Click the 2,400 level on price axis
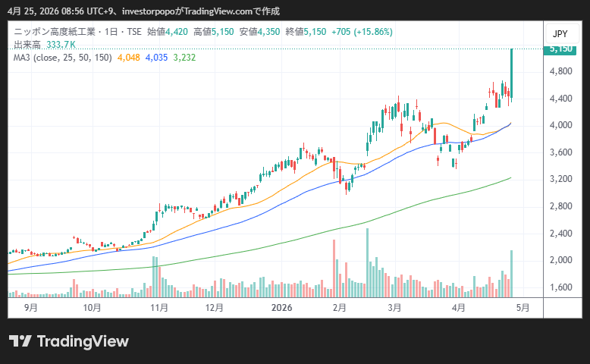This screenshot has height=364, width=590. 560,234
